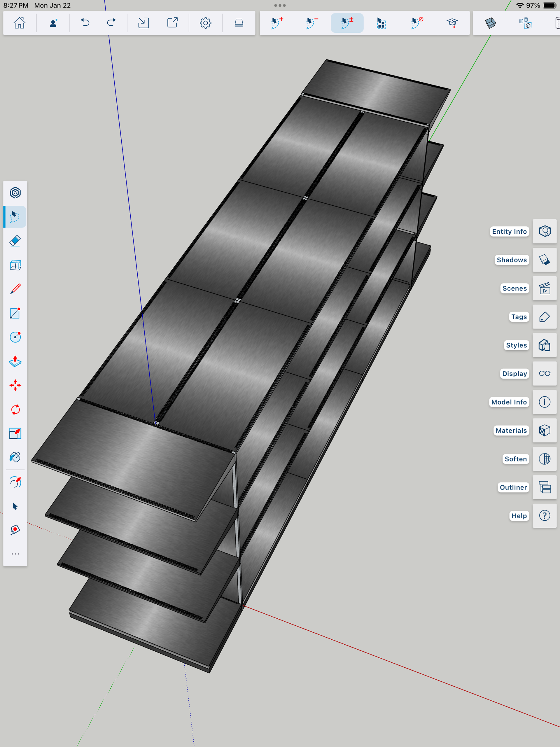Select the Pencil line tool
560x747 pixels.
pos(15,289)
